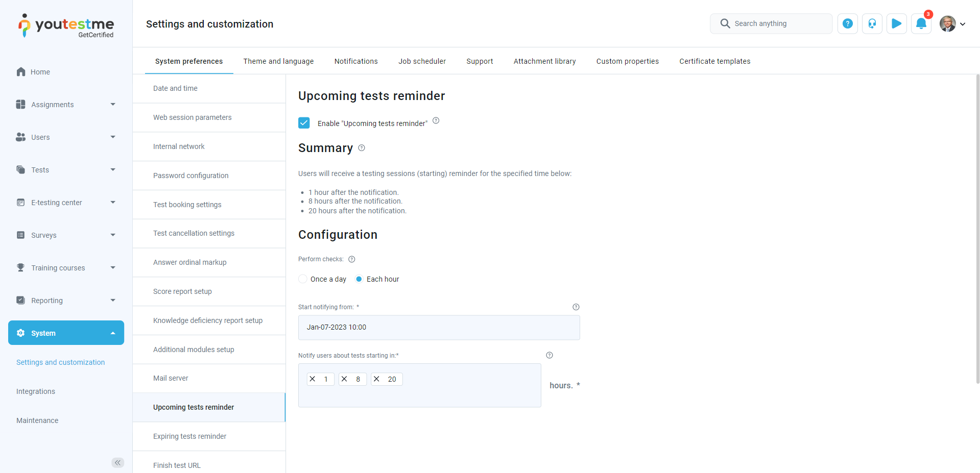Switch to the Job scheduler tab
This screenshot has height=473, width=980.
[x=422, y=61]
